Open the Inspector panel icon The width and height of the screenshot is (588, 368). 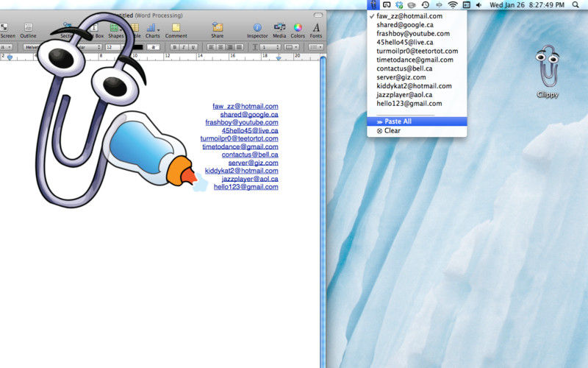tap(257, 27)
